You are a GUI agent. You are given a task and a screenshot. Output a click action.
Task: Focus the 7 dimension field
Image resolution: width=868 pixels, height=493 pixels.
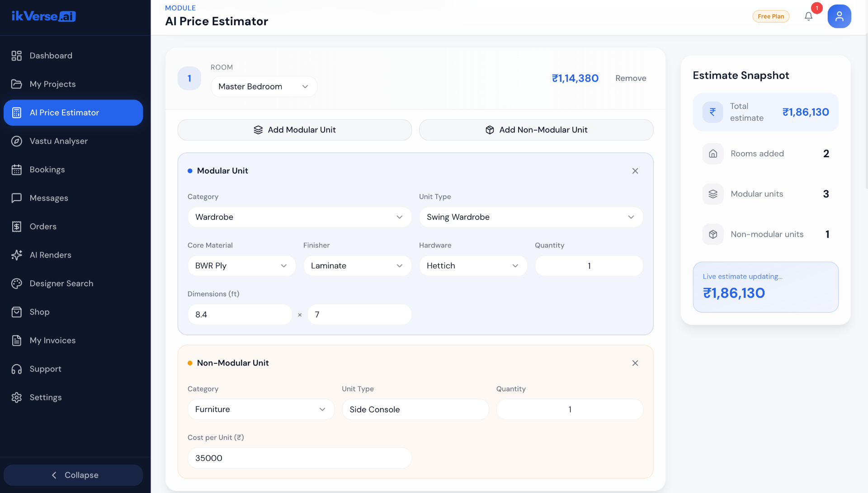coord(359,315)
